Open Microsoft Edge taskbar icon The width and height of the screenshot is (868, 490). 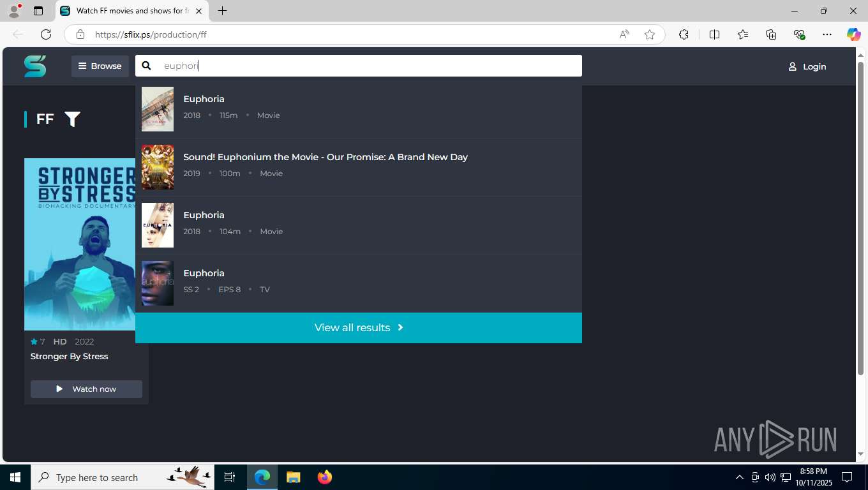pos(262,477)
